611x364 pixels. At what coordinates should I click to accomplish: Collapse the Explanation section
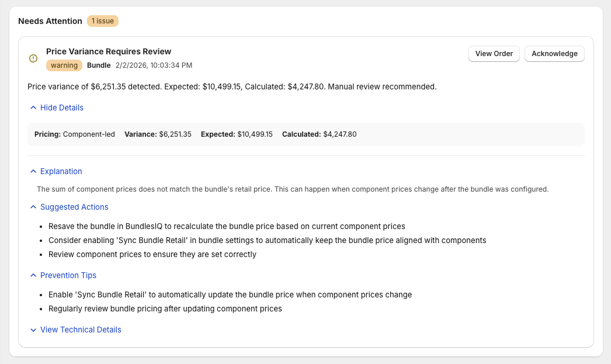(x=61, y=171)
